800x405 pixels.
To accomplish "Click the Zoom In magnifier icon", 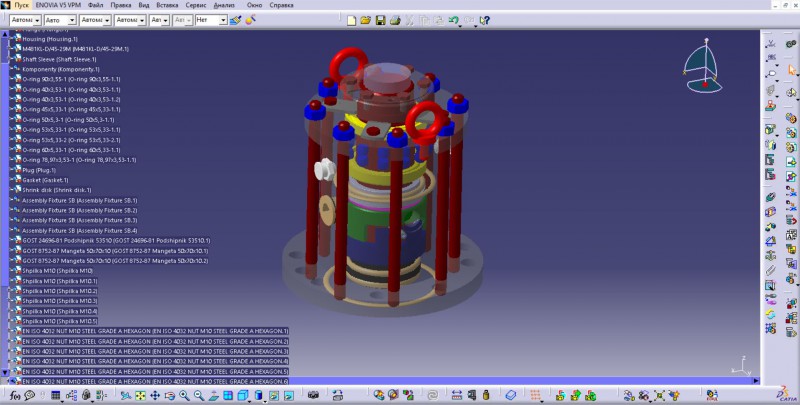I will 184,395.
